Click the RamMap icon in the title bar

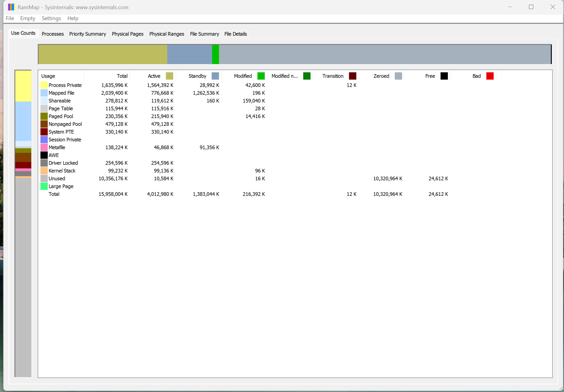[x=11, y=7]
